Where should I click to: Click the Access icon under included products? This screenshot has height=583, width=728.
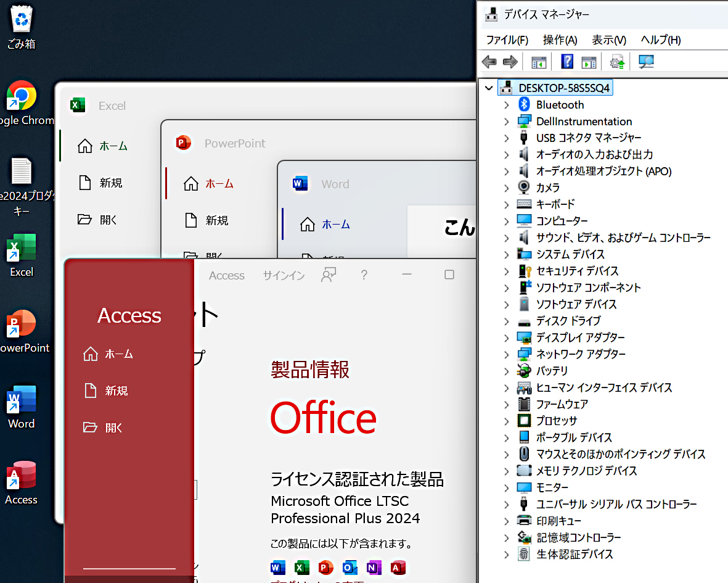point(398,567)
